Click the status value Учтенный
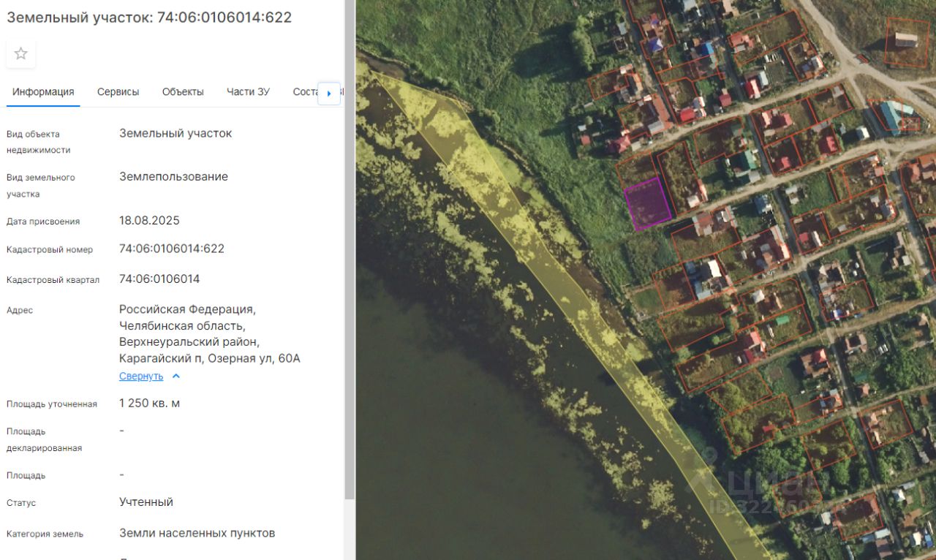This screenshot has height=560, width=936. tap(146, 502)
